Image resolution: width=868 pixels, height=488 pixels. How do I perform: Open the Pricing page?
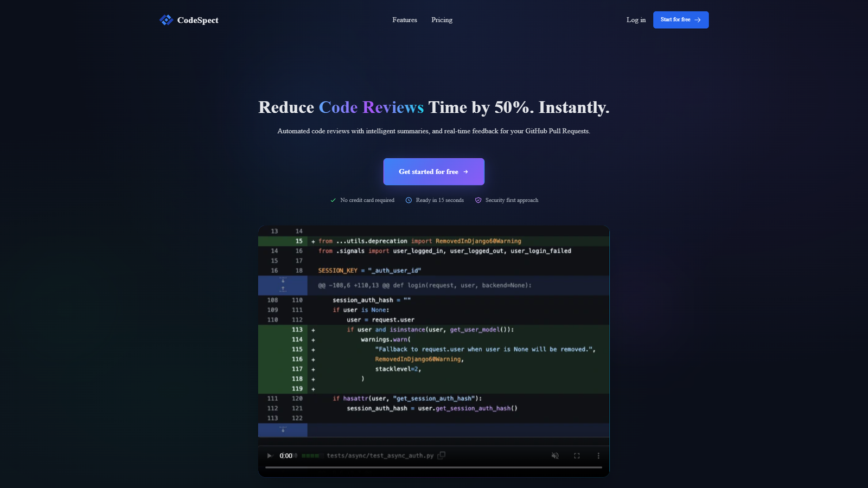tap(442, 20)
